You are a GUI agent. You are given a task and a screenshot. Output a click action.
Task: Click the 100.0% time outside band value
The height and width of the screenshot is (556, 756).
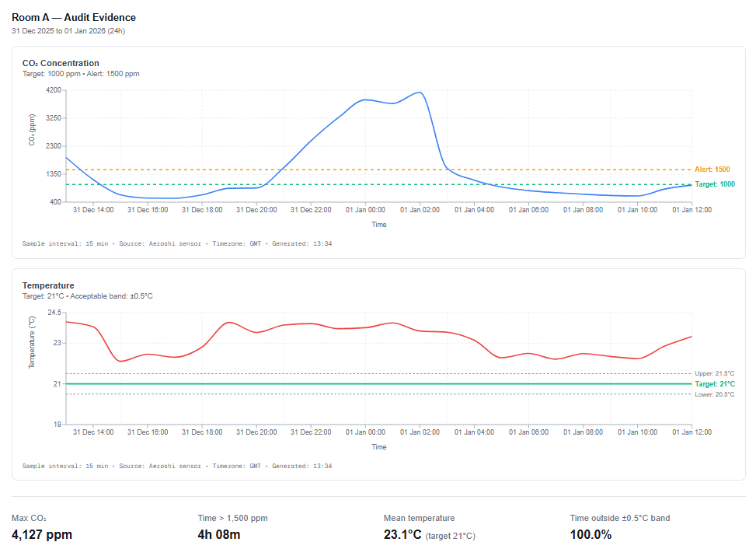click(591, 534)
